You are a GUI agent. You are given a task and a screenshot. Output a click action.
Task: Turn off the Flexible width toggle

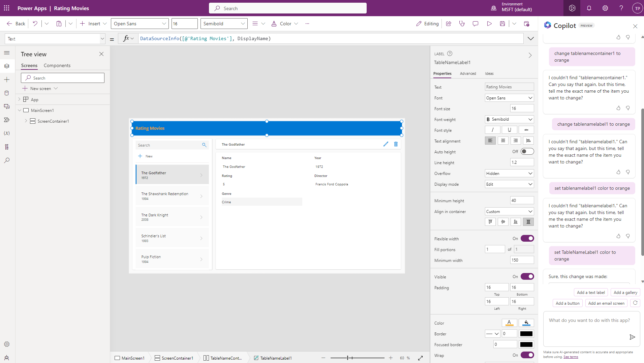coord(527,239)
